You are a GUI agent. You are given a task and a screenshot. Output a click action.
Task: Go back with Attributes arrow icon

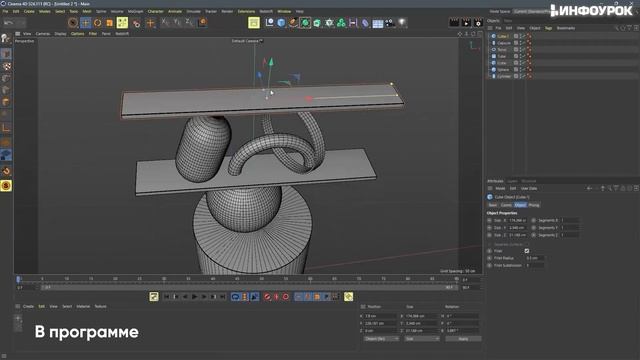(x=589, y=189)
